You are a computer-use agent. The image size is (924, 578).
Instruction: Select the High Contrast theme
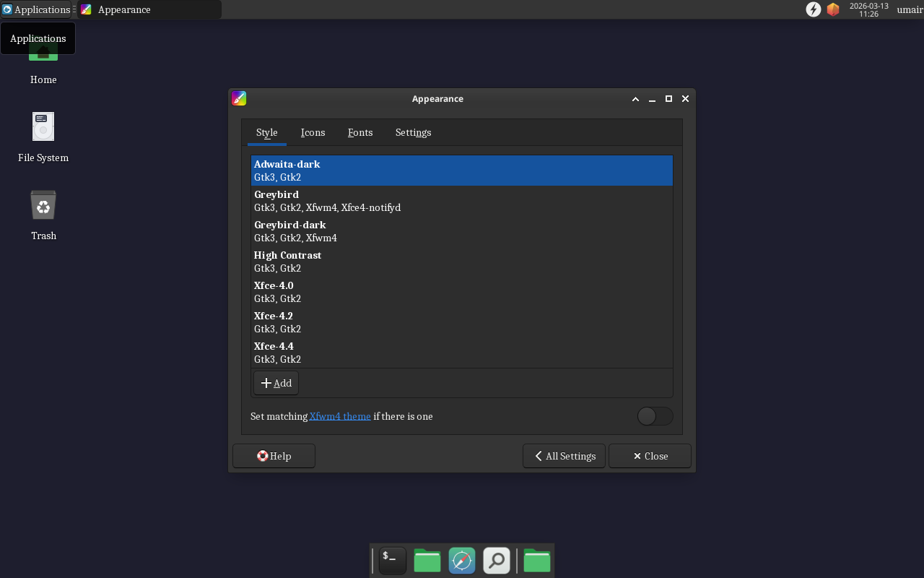pos(462,262)
